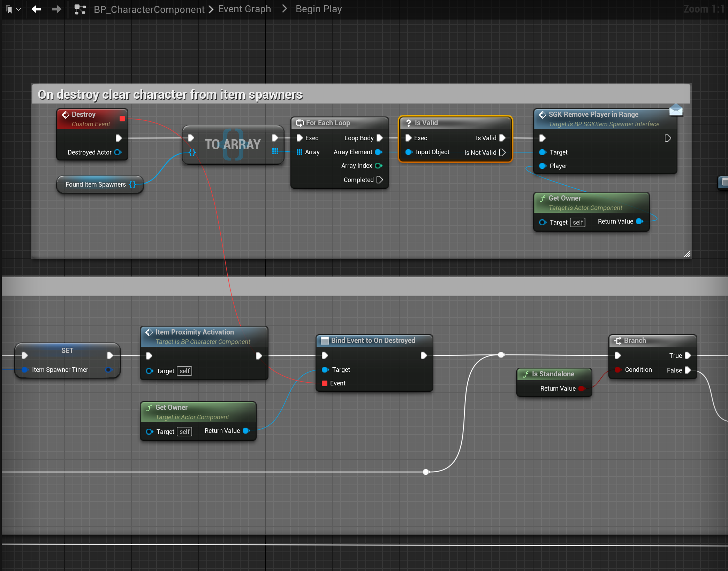
Task: Click the Is Not Valid output pin
Action: [x=502, y=152]
